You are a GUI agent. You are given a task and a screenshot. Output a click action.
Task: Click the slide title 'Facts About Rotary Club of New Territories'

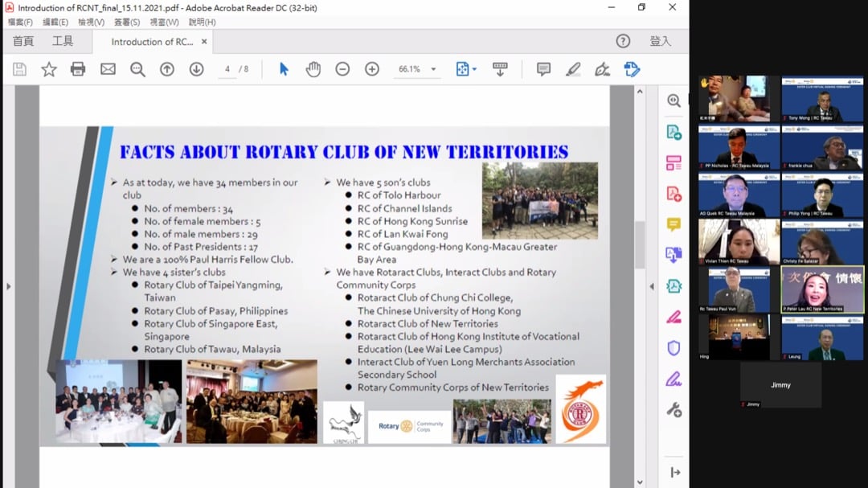344,152
